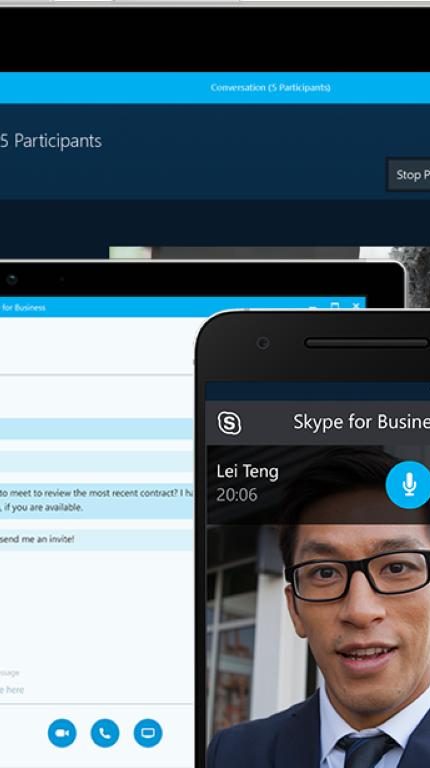This screenshot has height=768, width=430.
Task: Mute the microphone on phone call
Action: coord(408,484)
